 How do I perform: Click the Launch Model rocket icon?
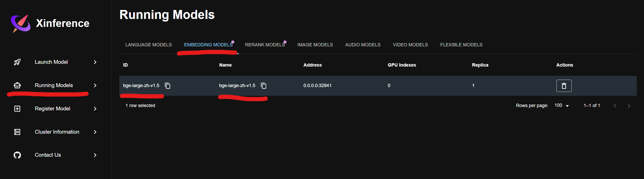click(17, 62)
